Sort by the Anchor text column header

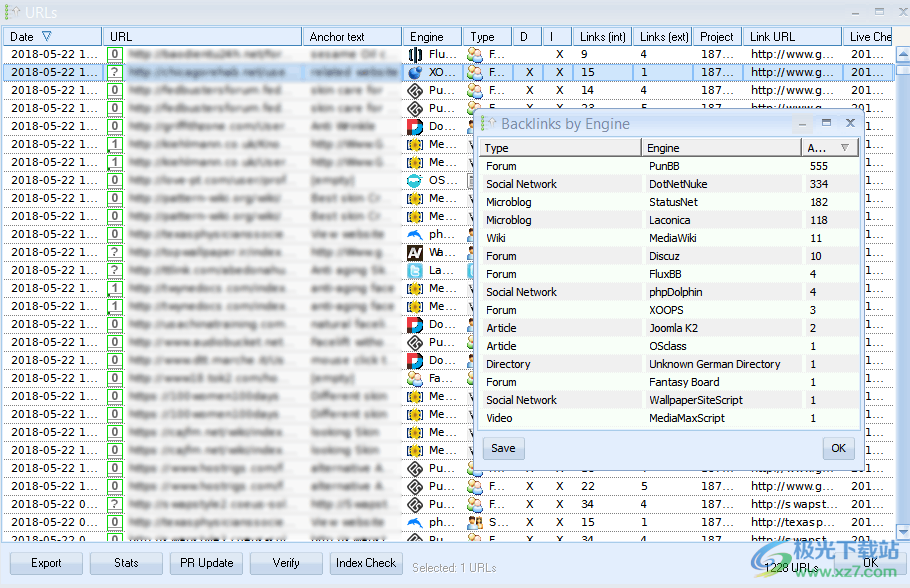pyautogui.click(x=352, y=37)
